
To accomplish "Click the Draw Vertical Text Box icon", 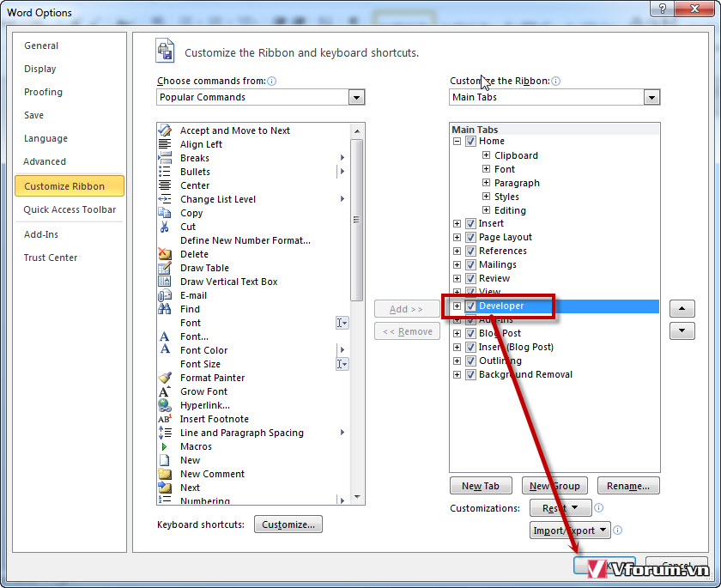I will [165, 282].
